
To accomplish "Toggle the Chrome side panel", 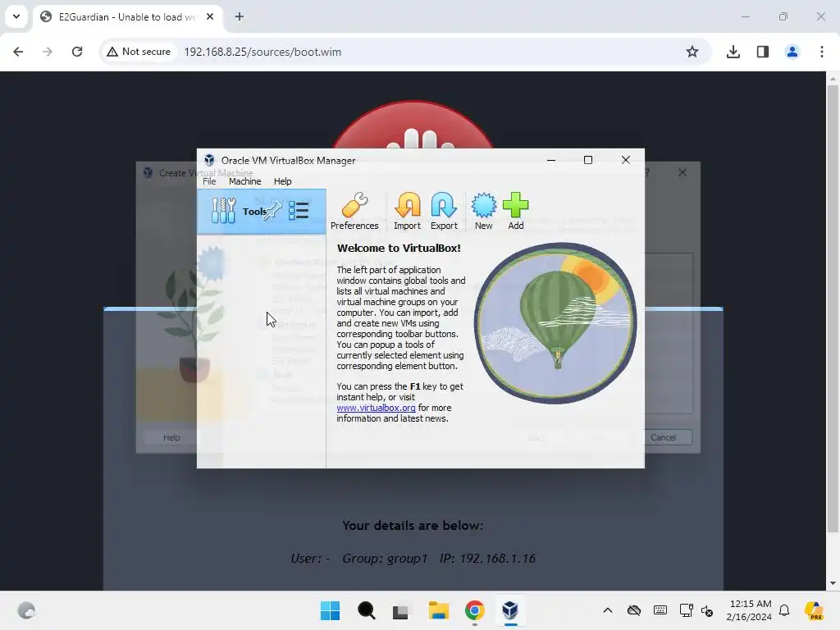I will (763, 52).
